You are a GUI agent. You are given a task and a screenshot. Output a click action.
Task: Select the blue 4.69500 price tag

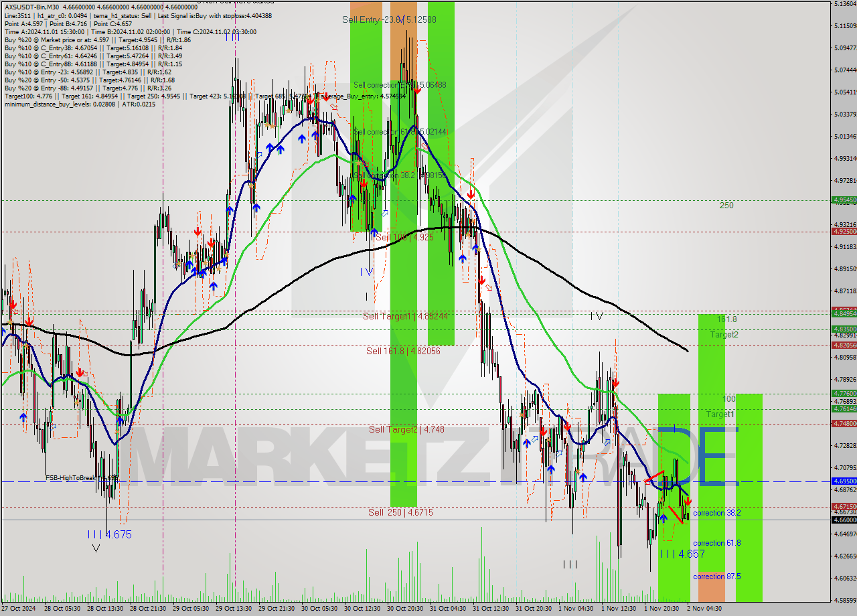[844, 481]
